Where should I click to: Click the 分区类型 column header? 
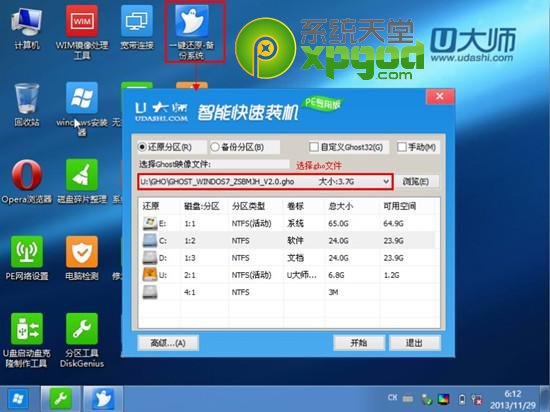[248, 206]
